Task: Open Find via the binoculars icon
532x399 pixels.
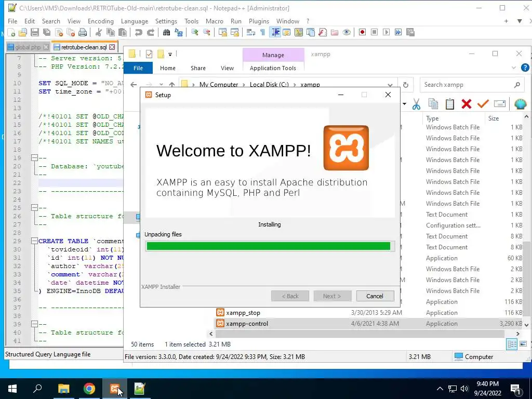Action: pyautogui.click(x=167, y=32)
